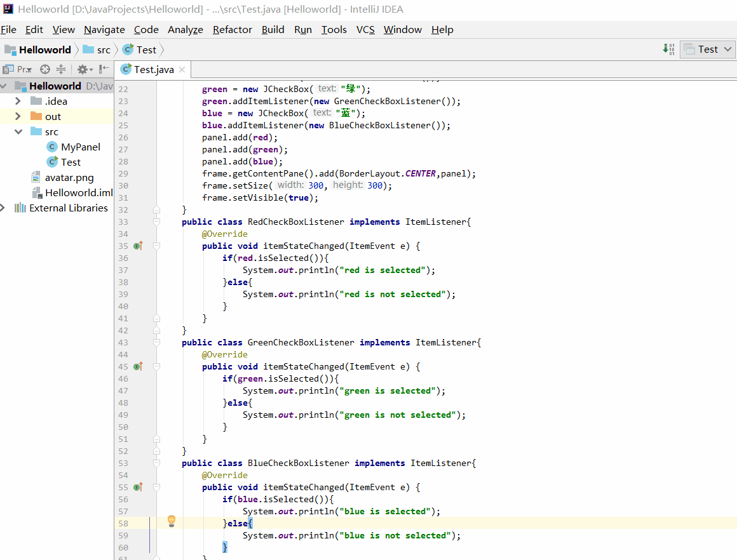The height and width of the screenshot is (560, 737).
Task: Click the intention lightbulb on line 58
Action: tap(172, 521)
